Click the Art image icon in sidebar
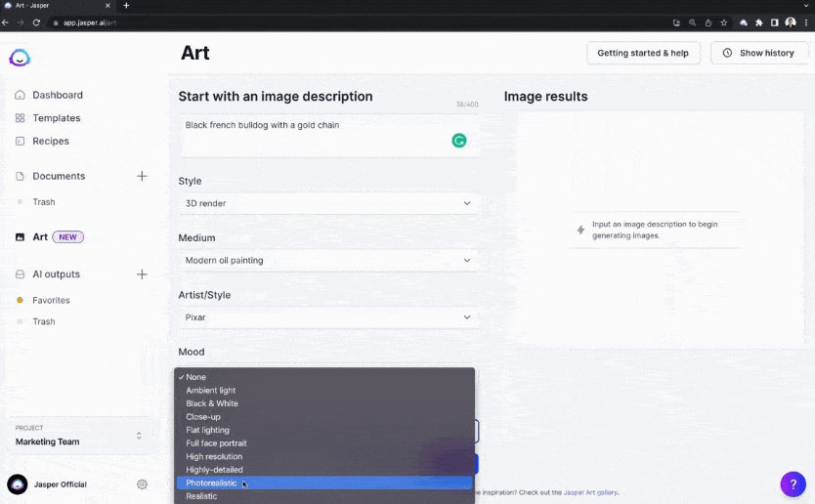The height and width of the screenshot is (504, 815). 20,237
